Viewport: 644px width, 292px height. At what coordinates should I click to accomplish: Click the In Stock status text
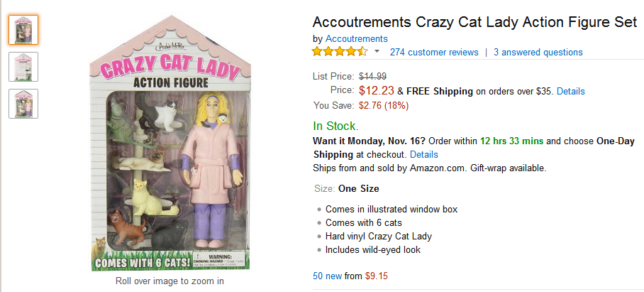(335, 126)
